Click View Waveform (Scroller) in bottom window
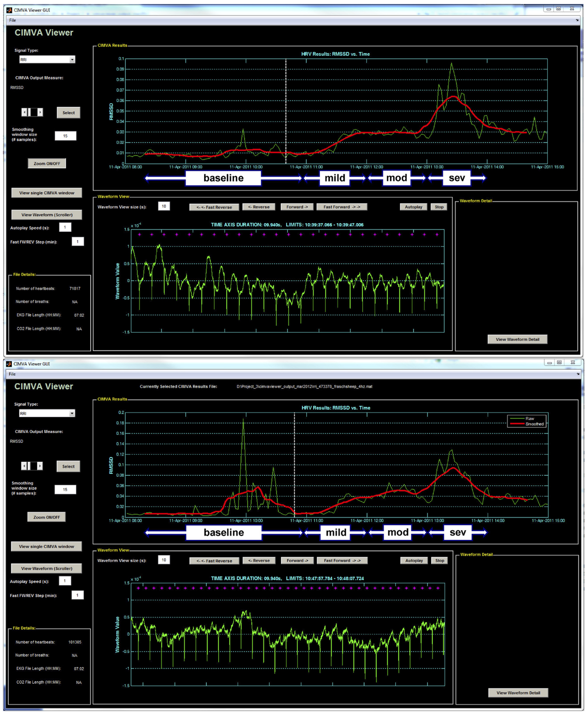588x714 pixels. pyautogui.click(x=46, y=569)
